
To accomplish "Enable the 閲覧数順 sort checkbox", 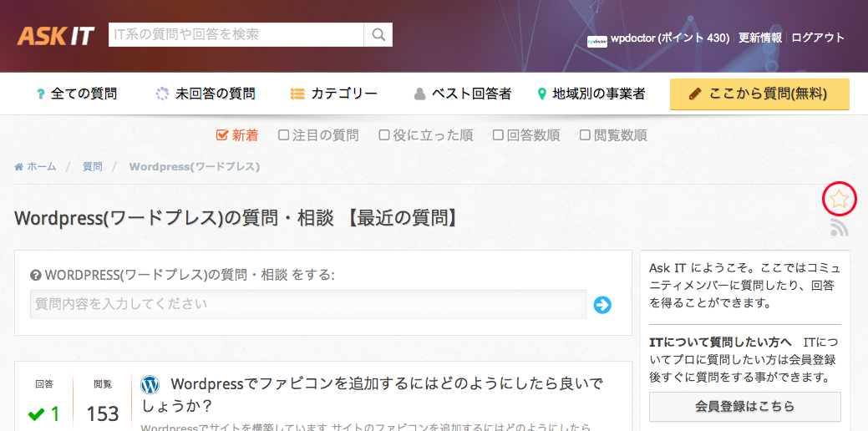I will click(585, 135).
